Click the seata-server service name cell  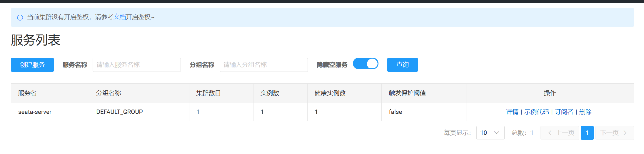50,112
